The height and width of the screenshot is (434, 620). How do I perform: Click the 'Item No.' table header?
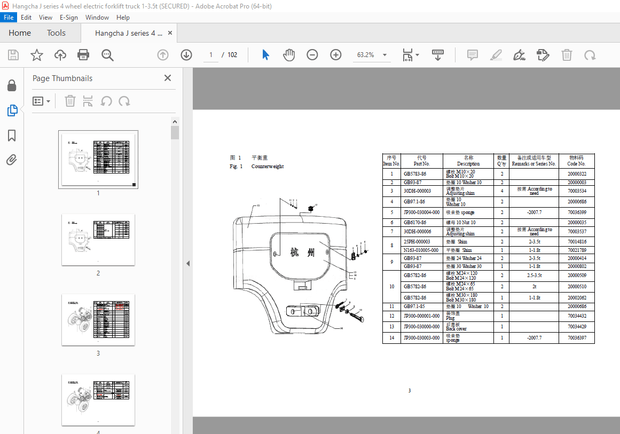coord(391,164)
